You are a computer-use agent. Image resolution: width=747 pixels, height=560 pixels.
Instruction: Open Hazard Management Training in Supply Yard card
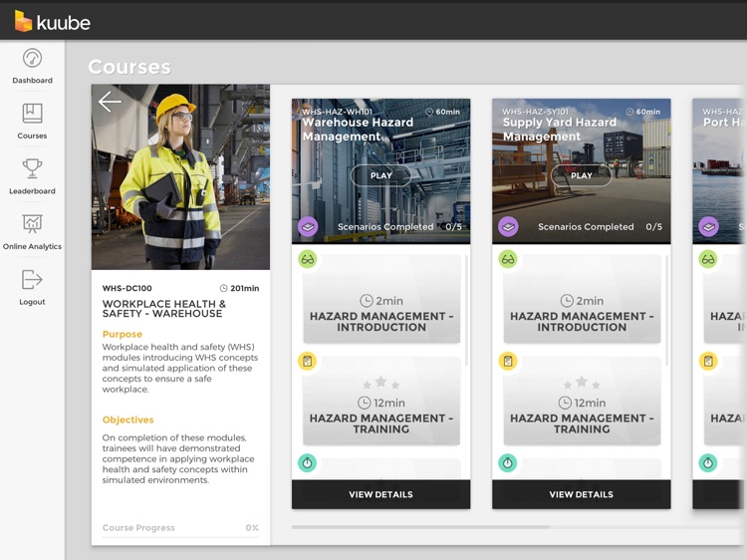click(582, 402)
